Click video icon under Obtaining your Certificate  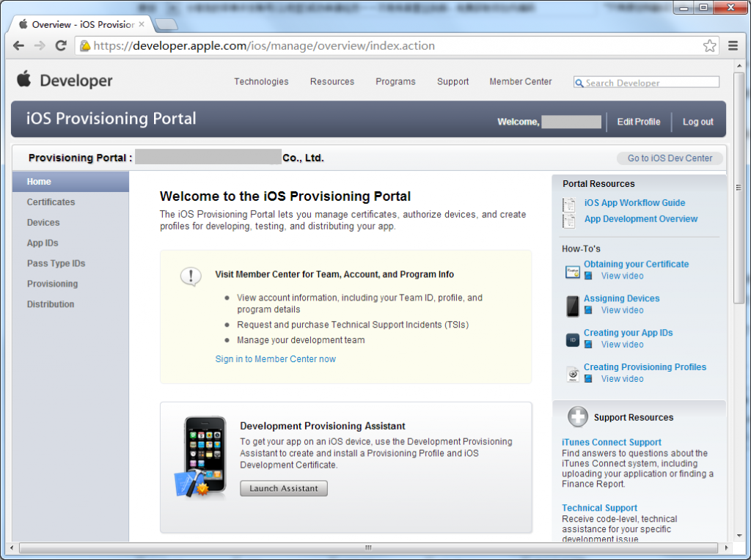point(588,276)
